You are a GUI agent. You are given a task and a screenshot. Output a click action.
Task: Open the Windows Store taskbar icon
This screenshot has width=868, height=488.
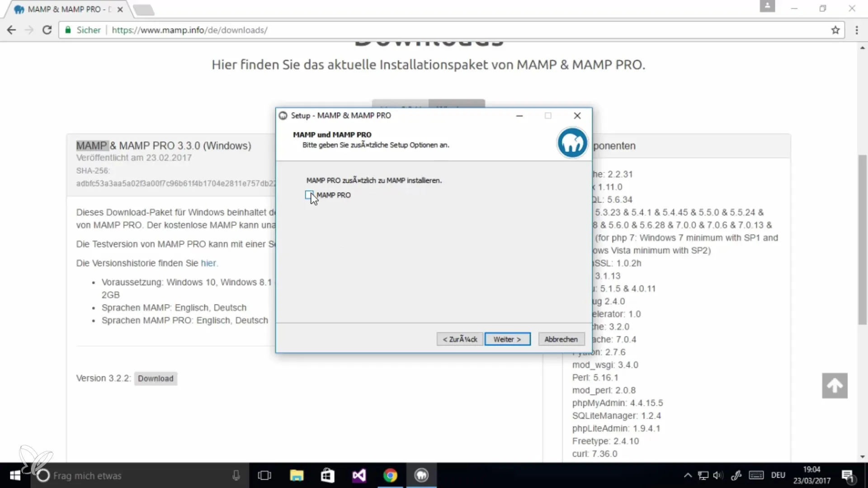pos(327,475)
